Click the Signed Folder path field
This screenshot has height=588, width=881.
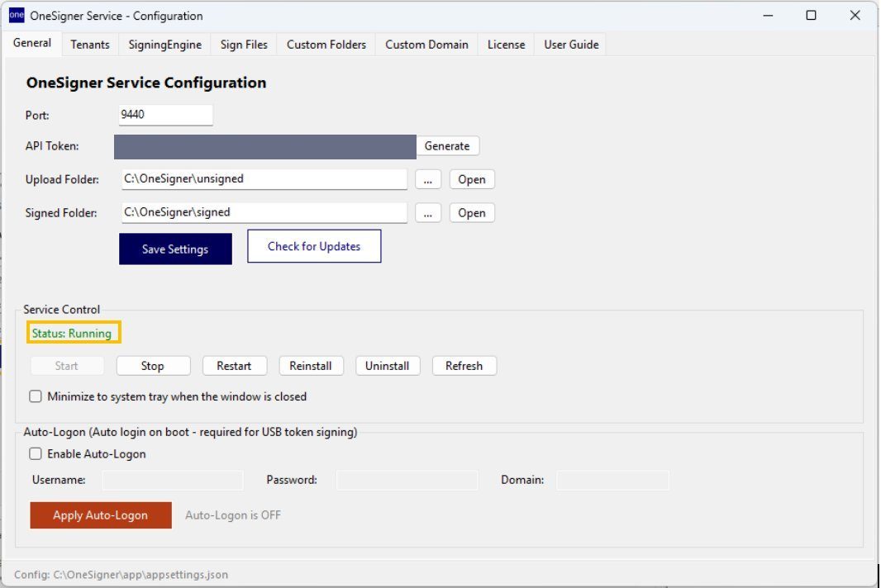[x=264, y=212]
